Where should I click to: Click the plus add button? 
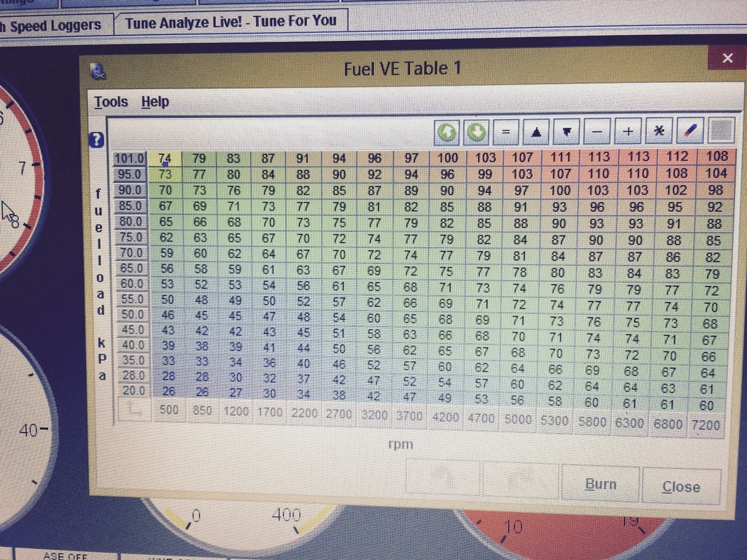point(628,132)
